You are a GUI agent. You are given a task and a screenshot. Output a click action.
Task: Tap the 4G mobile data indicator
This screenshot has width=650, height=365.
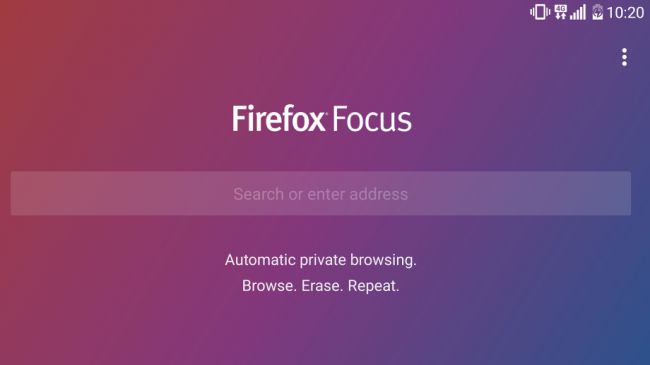[x=560, y=12]
